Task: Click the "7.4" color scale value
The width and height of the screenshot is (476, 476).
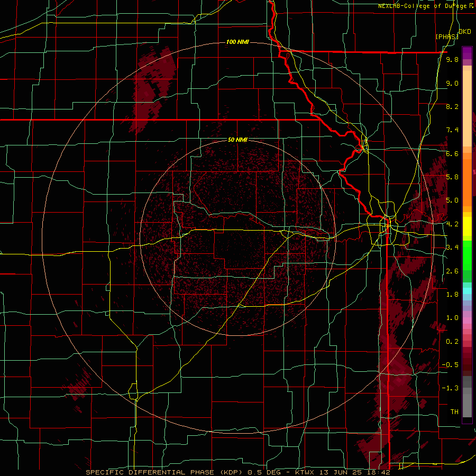Action: pos(452,130)
